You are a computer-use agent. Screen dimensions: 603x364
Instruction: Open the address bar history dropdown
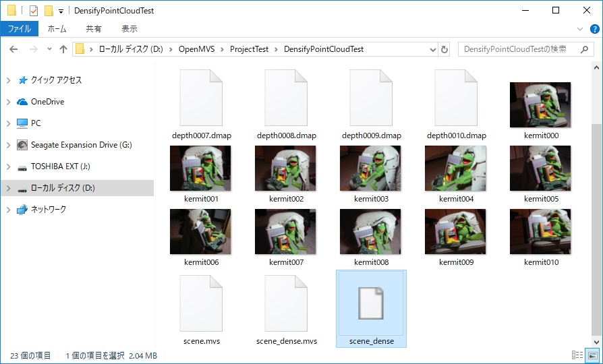point(432,49)
